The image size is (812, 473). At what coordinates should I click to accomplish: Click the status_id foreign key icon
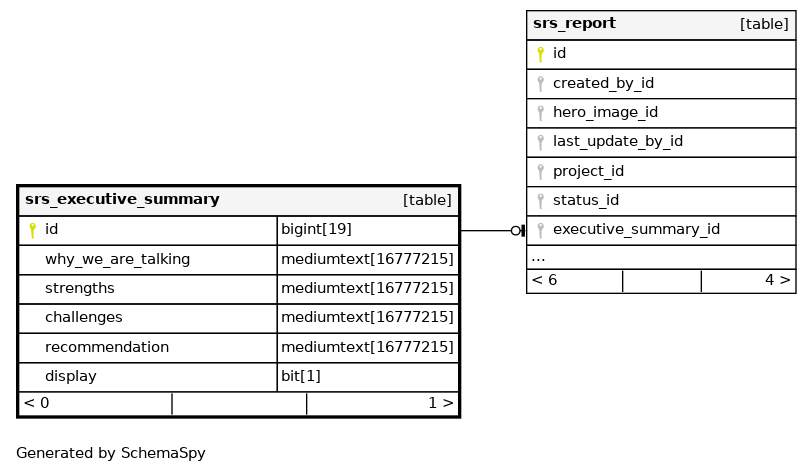click(x=540, y=201)
